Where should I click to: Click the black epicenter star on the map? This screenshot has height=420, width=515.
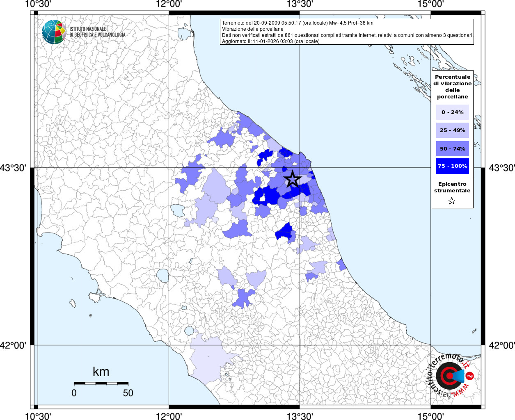pos(292,179)
